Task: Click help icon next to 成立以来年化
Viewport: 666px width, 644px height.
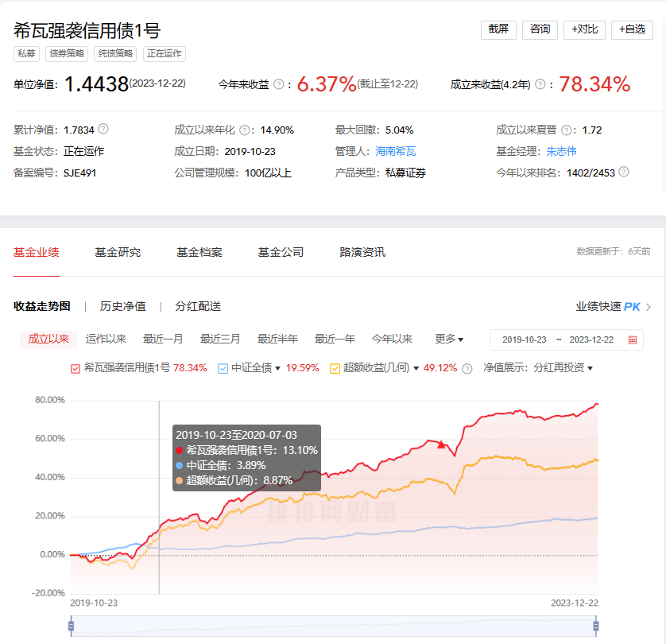Action: [245, 130]
